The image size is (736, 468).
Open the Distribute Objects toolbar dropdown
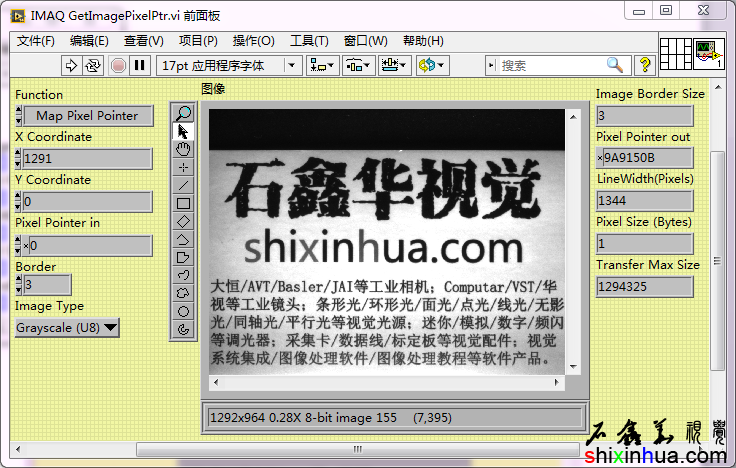359,65
